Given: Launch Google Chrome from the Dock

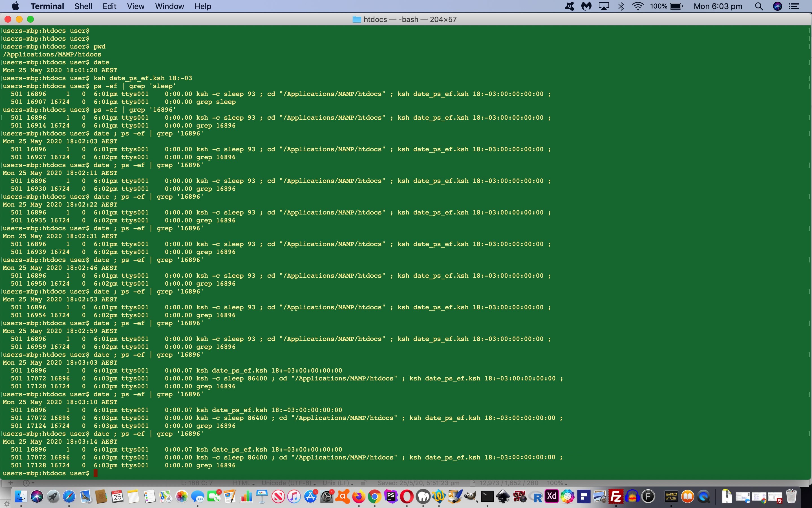Looking at the screenshot, I should (375, 496).
